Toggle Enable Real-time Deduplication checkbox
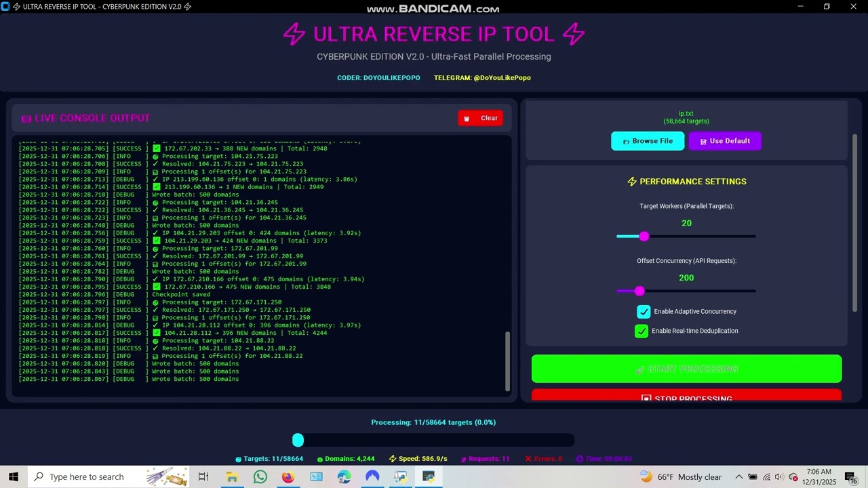Viewport: 868px width, 488px height. pos(642,331)
